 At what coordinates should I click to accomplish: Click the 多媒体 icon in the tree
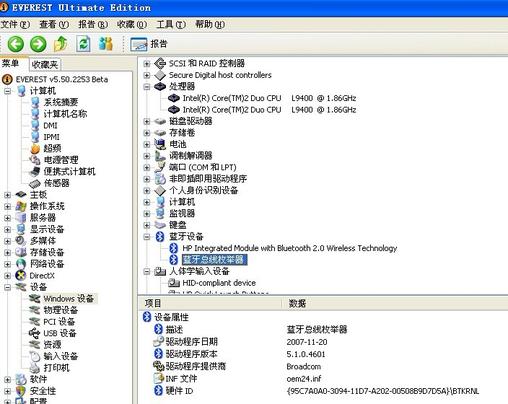point(21,241)
